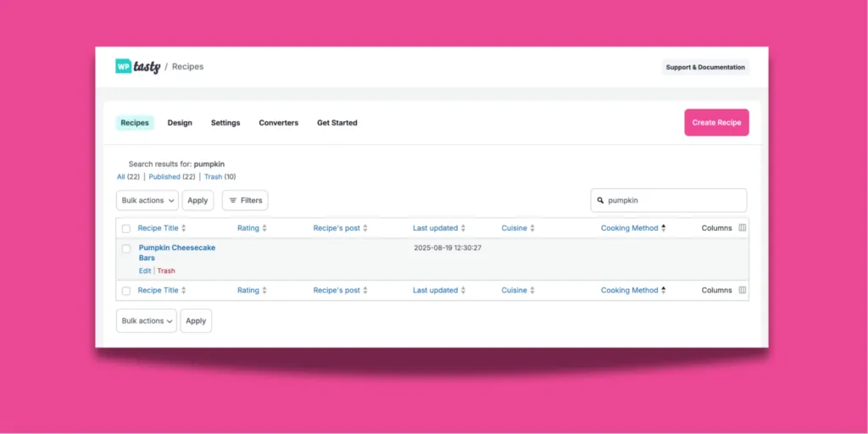Open the Columns grid icon in the table footer

click(x=743, y=290)
